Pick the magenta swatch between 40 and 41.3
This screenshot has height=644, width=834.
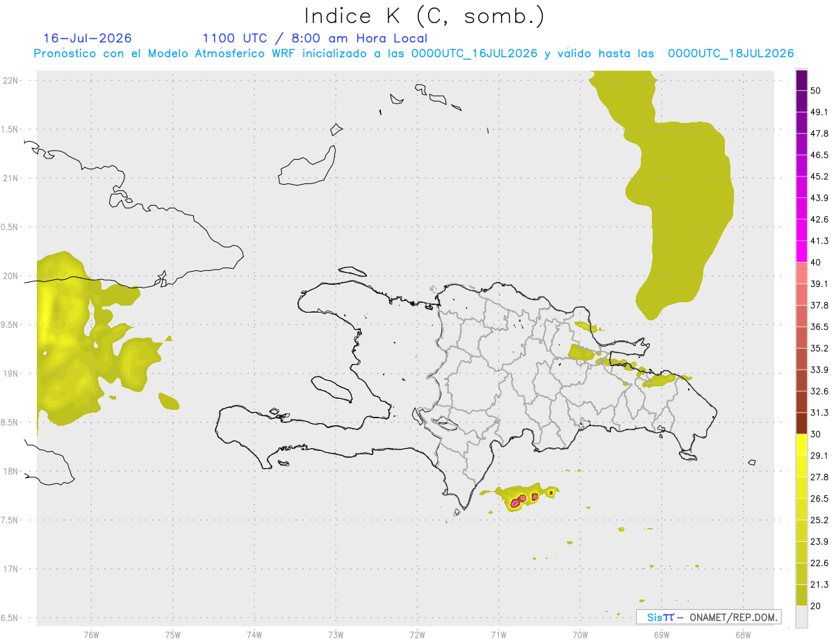click(802, 251)
